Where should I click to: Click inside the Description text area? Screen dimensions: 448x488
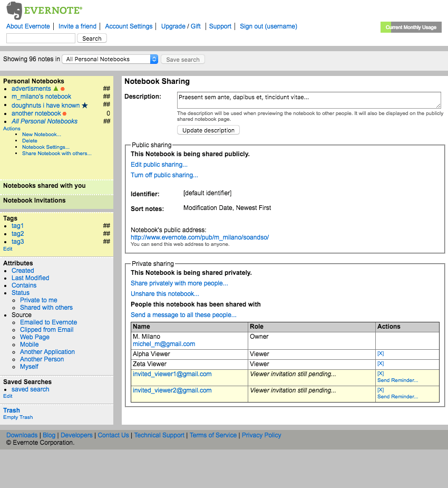click(309, 100)
